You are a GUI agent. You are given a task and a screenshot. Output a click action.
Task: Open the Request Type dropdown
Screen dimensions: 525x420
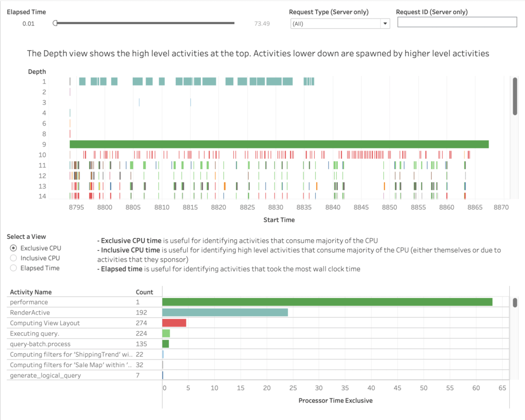click(x=340, y=24)
